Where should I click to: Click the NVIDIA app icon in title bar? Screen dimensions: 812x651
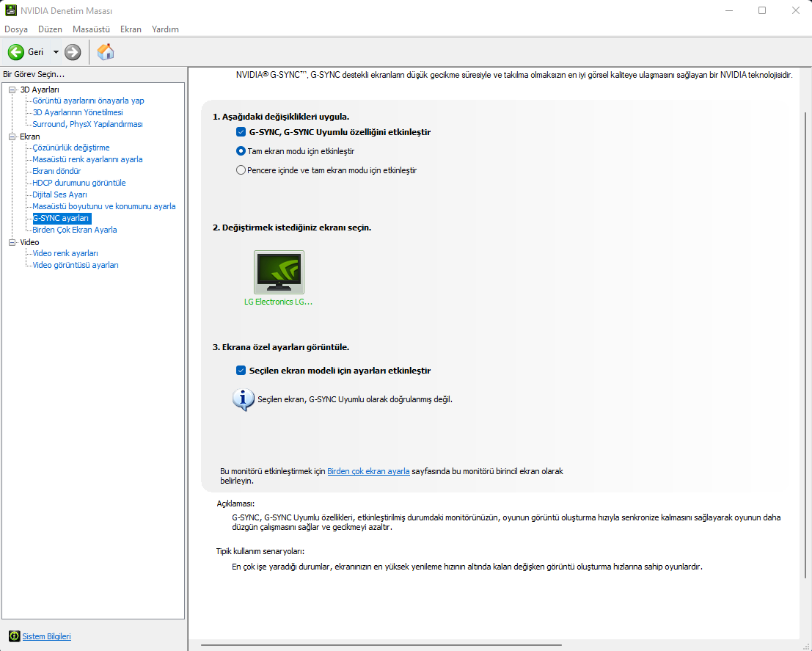10,10
